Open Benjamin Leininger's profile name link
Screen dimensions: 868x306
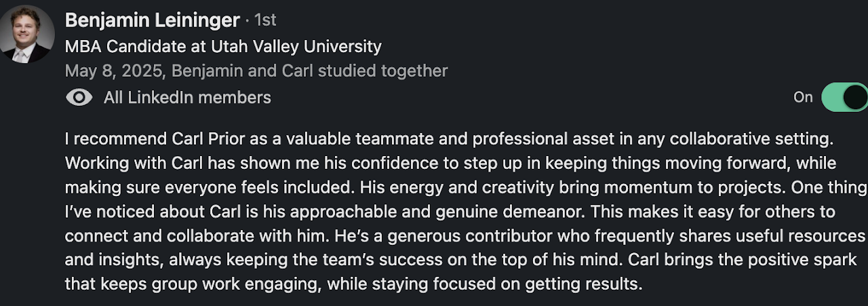click(x=152, y=20)
